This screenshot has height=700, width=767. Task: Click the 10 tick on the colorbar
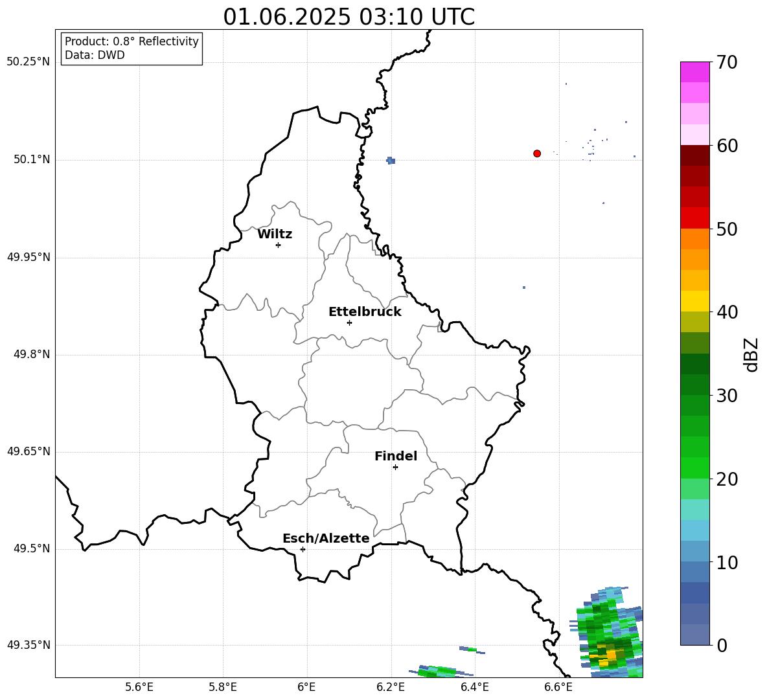[x=727, y=563]
